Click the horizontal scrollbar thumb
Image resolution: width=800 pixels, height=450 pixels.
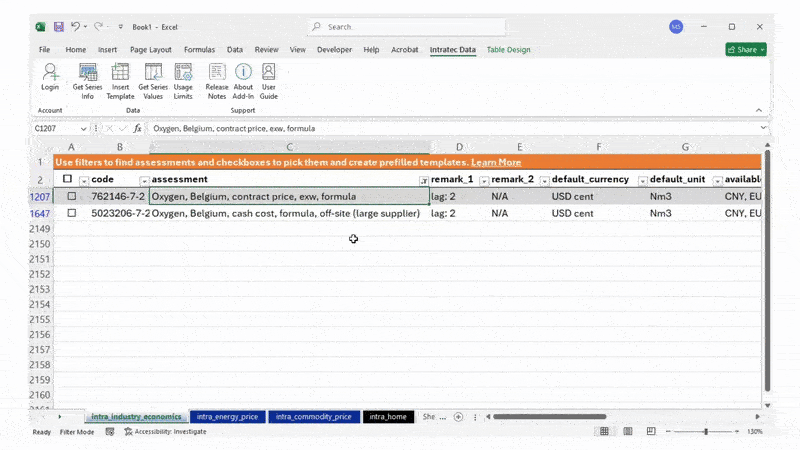click(x=549, y=417)
